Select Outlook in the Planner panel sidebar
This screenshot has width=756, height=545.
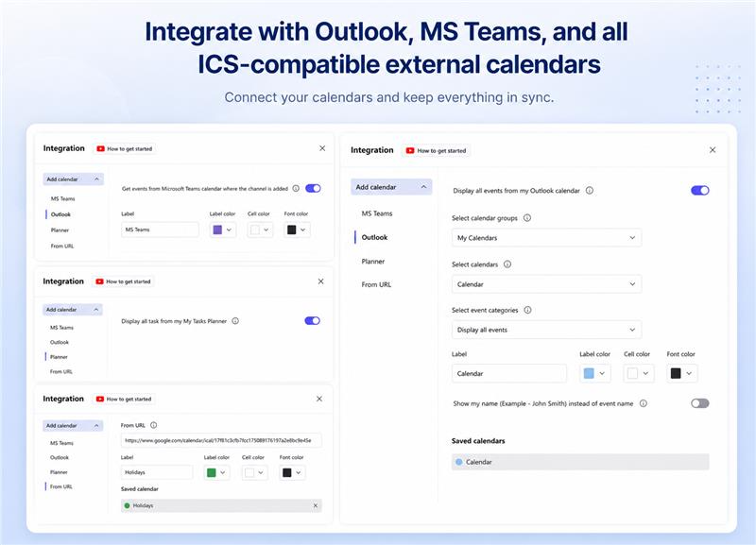[x=60, y=342]
